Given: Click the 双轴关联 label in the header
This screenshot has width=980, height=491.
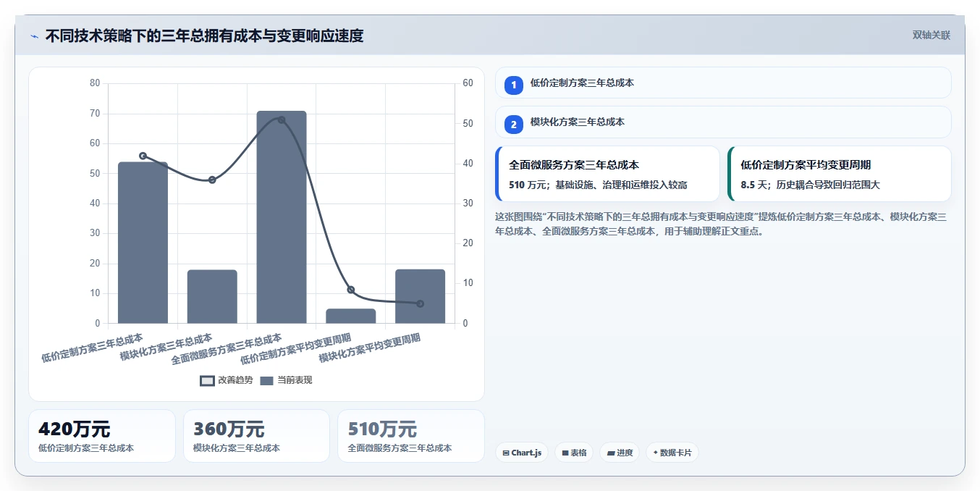Looking at the screenshot, I should click(931, 35).
